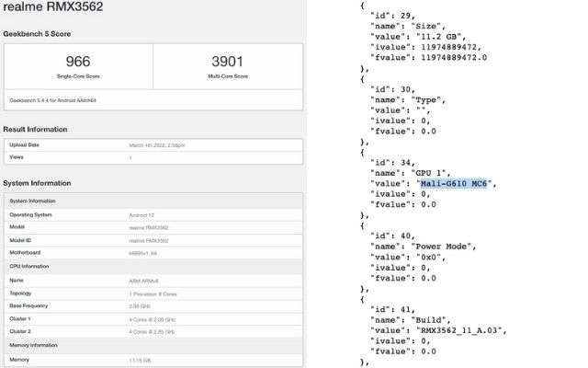Click the single-core score value 966
The image size is (588, 368).
[78, 62]
